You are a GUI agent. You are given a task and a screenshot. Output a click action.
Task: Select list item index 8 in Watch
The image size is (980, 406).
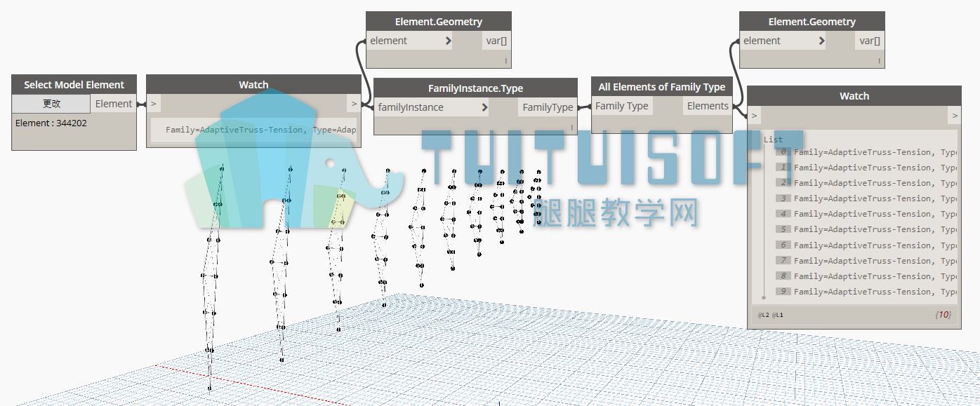866,276
